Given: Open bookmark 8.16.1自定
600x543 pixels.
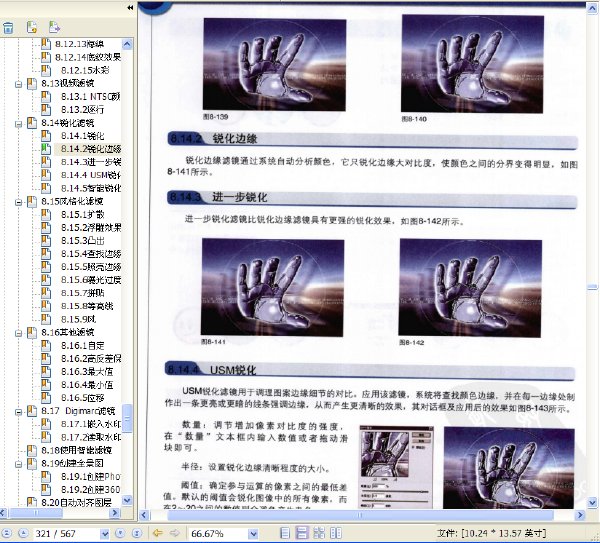Looking at the screenshot, I should click(x=82, y=345).
